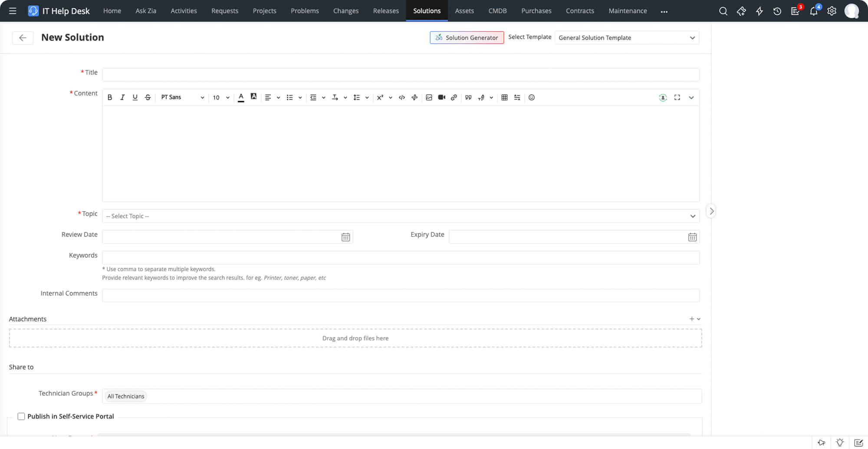This screenshot has height=449, width=868.
Task: Insert a video in the content editor
Action: pos(441,97)
